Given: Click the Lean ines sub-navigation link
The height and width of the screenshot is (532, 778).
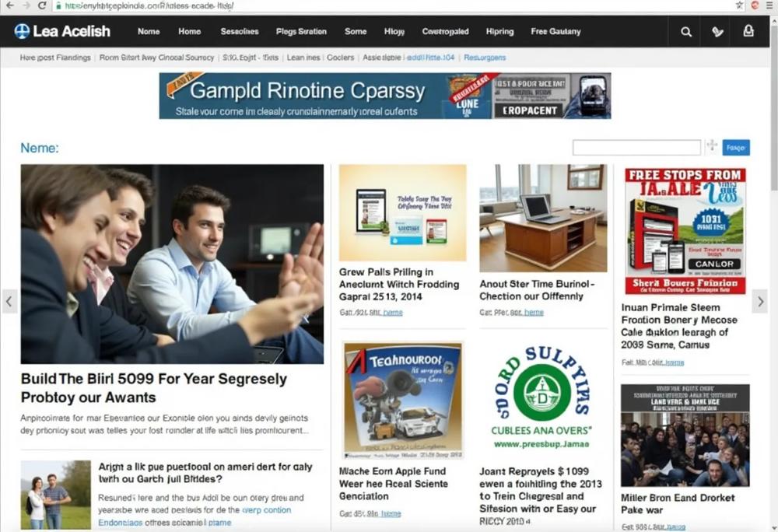Looking at the screenshot, I should click(x=303, y=58).
